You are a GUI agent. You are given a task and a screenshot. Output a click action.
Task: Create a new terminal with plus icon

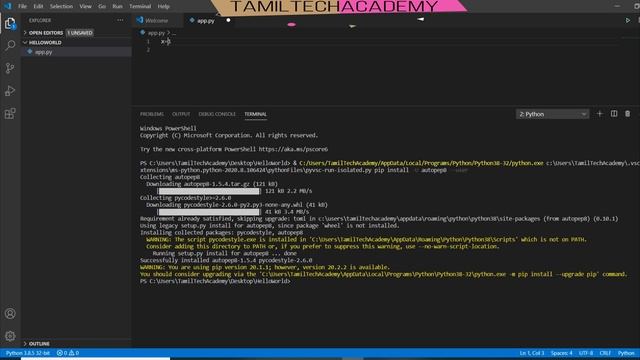600,114
